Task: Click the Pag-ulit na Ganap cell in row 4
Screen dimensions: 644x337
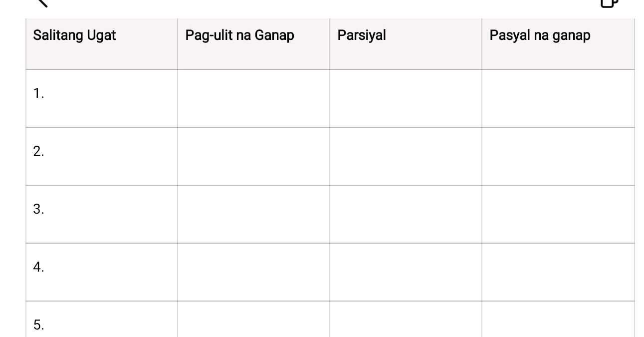Action: 253,272
